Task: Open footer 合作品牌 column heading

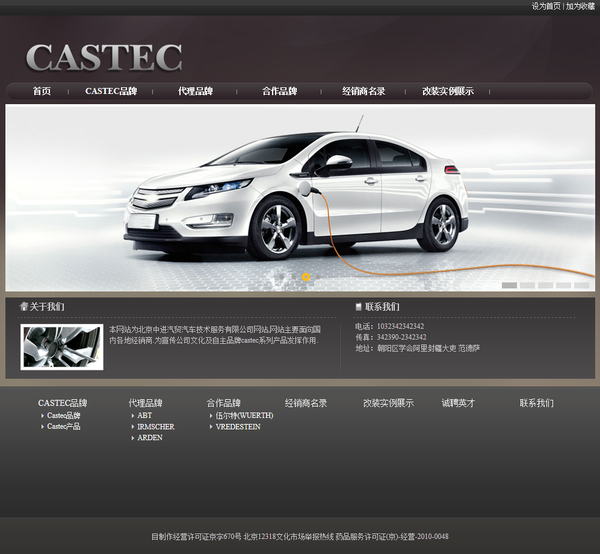Action: (x=224, y=403)
